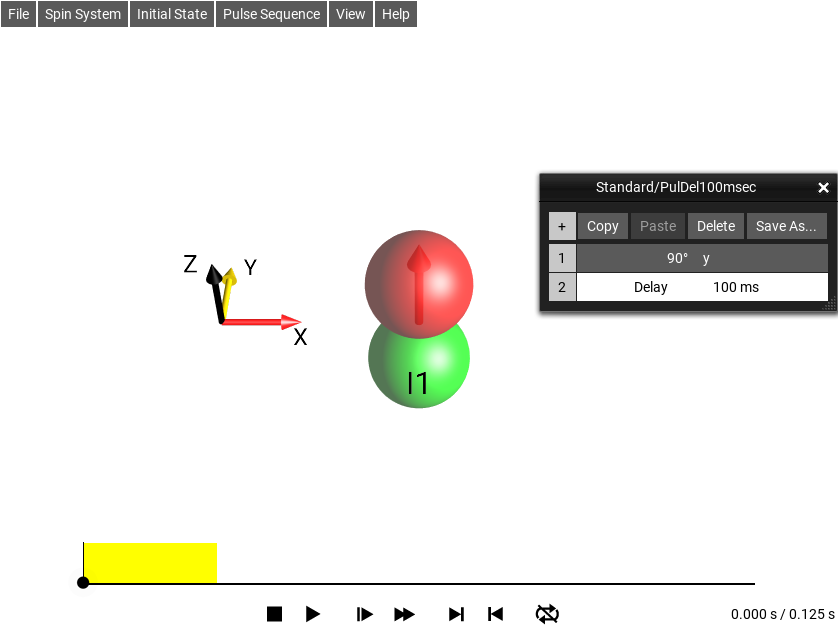Skip to end of sequence
This screenshot has width=838, height=628.
(456, 614)
